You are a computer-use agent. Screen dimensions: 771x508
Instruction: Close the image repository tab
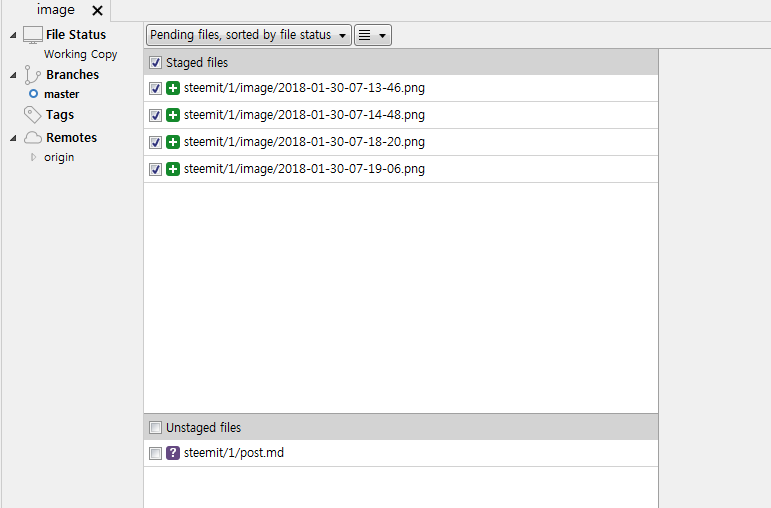97,10
